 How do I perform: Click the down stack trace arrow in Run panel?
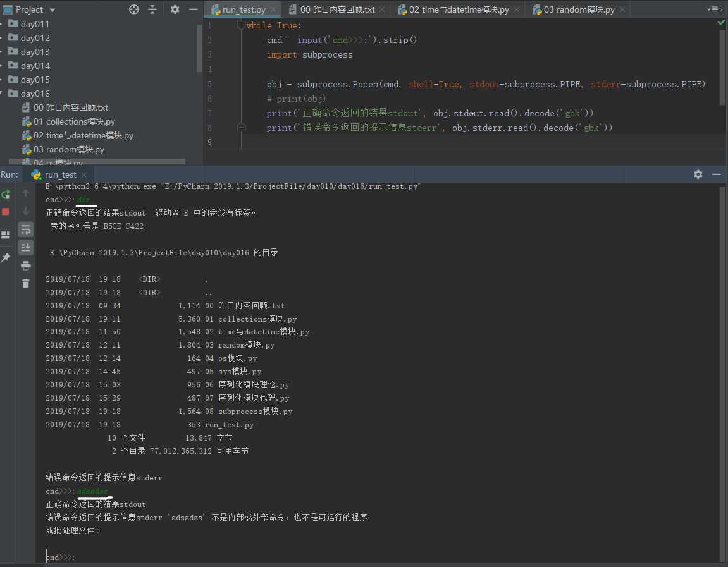(x=25, y=211)
